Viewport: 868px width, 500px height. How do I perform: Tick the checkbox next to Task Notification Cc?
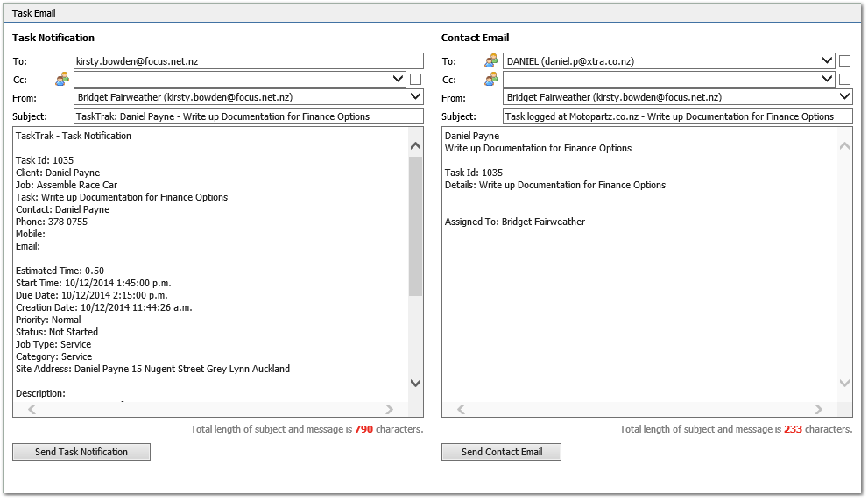416,79
